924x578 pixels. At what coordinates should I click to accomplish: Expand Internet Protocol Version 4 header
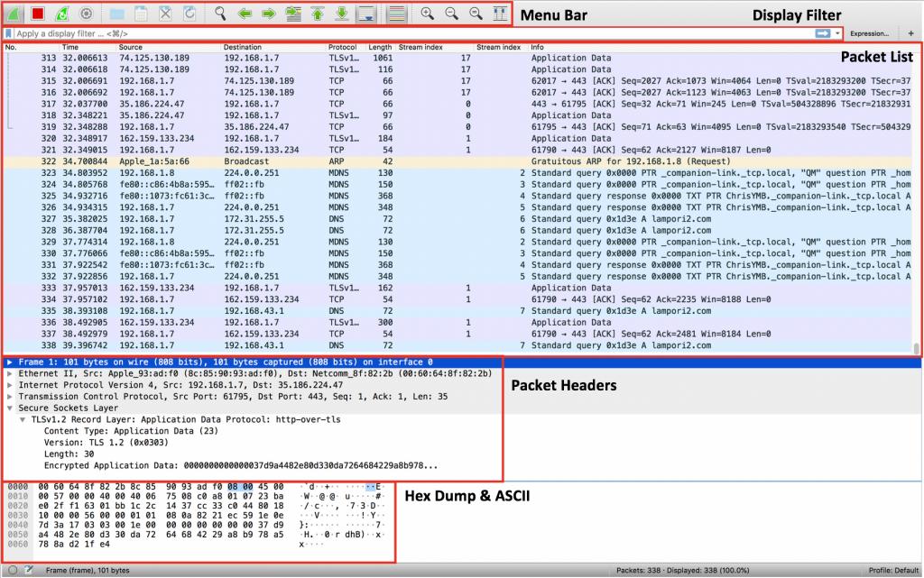pos(9,385)
